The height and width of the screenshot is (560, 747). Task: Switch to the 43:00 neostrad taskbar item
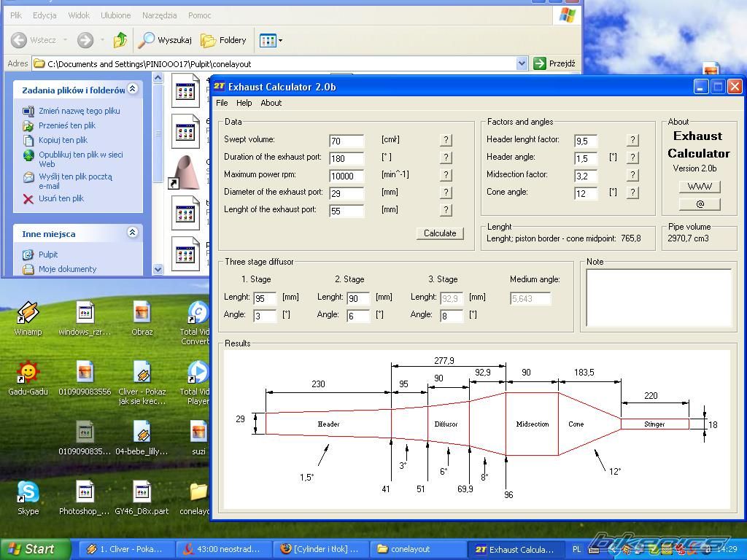(x=223, y=549)
